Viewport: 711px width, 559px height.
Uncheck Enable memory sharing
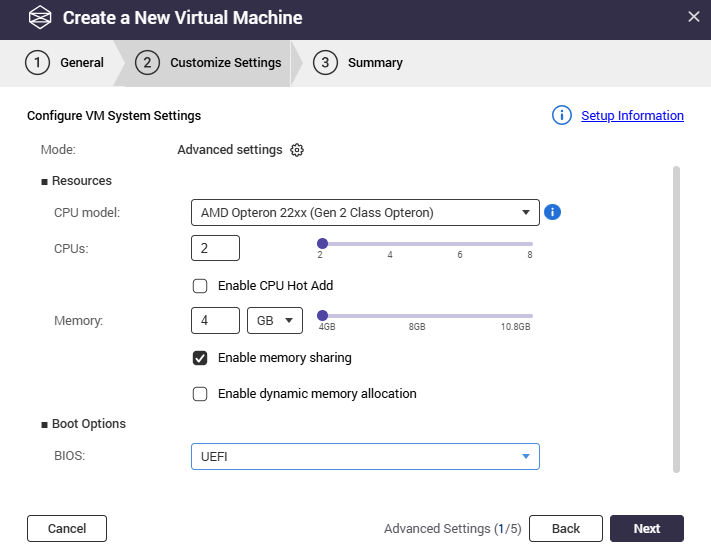point(200,358)
